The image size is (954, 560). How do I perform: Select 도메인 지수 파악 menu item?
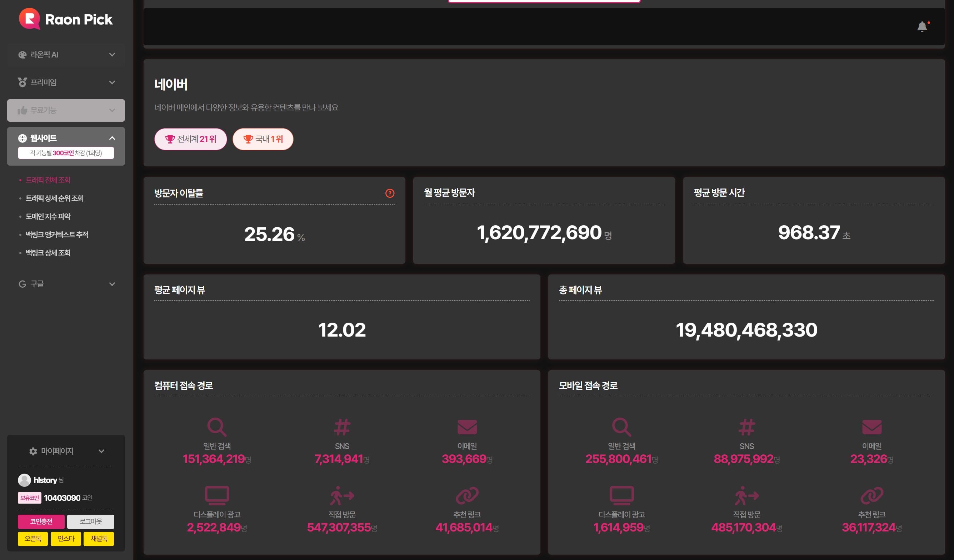(x=48, y=216)
